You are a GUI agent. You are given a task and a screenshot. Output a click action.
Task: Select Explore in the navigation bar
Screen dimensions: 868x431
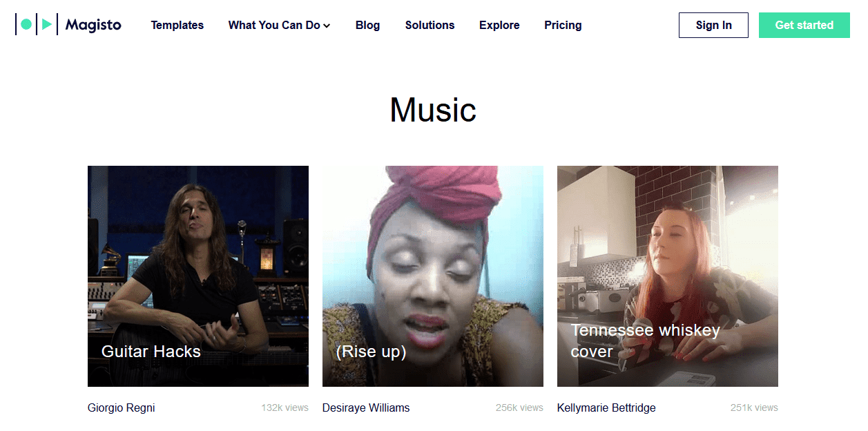point(499,25)
